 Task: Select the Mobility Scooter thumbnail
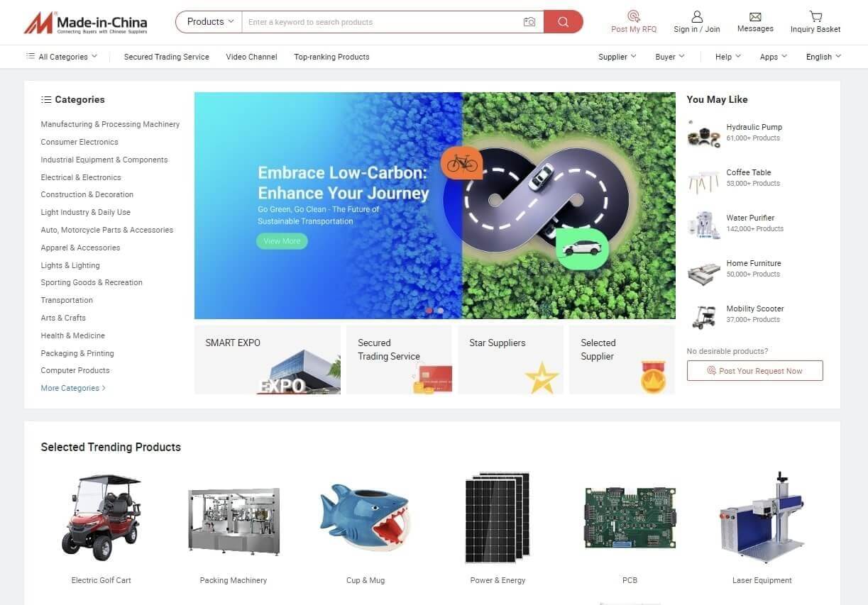(x=704, y=316)
